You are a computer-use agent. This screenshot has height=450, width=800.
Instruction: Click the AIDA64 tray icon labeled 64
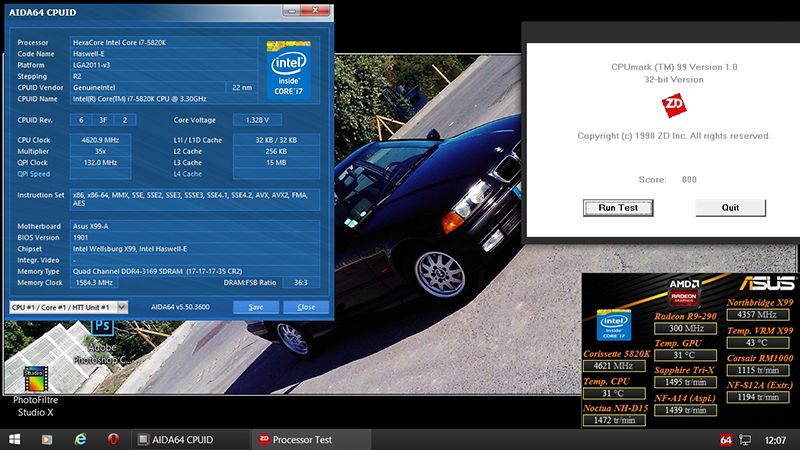coord(726,440)
